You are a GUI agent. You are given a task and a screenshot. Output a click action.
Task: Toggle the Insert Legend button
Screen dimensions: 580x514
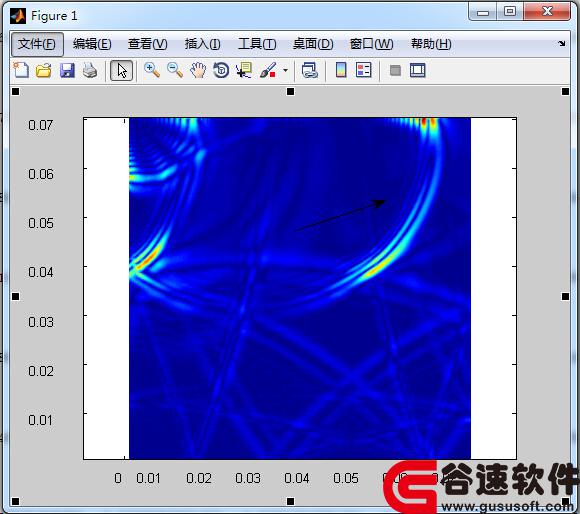pyautogui.click(x=364, y=70)
